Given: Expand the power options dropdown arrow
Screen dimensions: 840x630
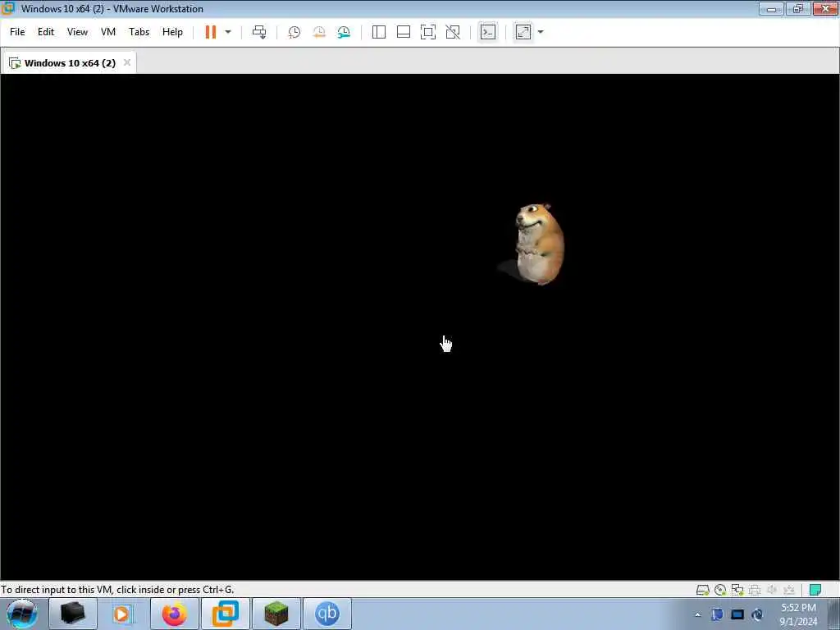Looking at the screenshot, I should [228, 32].
